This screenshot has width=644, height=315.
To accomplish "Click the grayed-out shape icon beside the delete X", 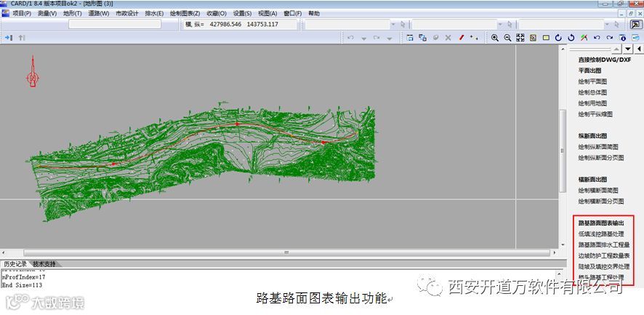I will (435, 37).
